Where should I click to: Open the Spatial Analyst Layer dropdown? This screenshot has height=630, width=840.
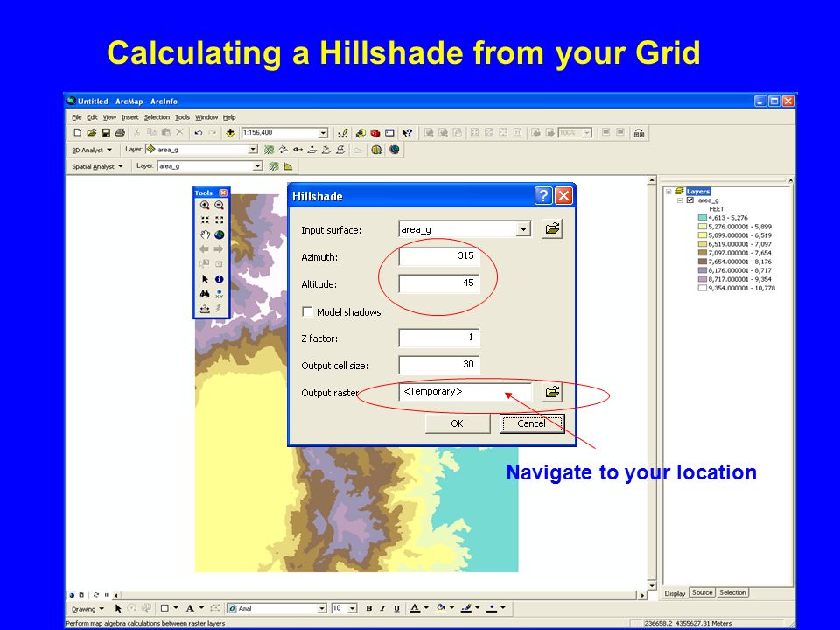tap(257, 166)
